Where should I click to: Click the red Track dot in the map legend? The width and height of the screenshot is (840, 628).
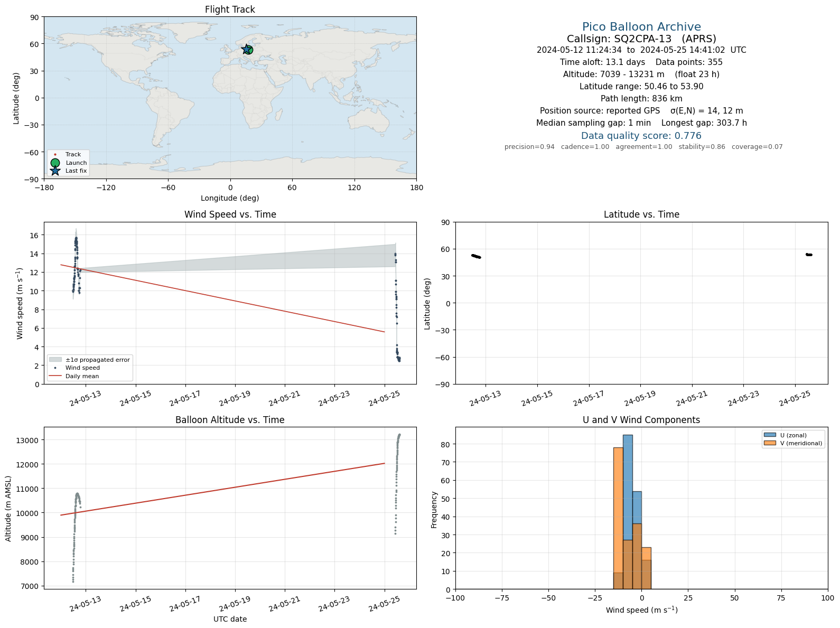(55, 155)
